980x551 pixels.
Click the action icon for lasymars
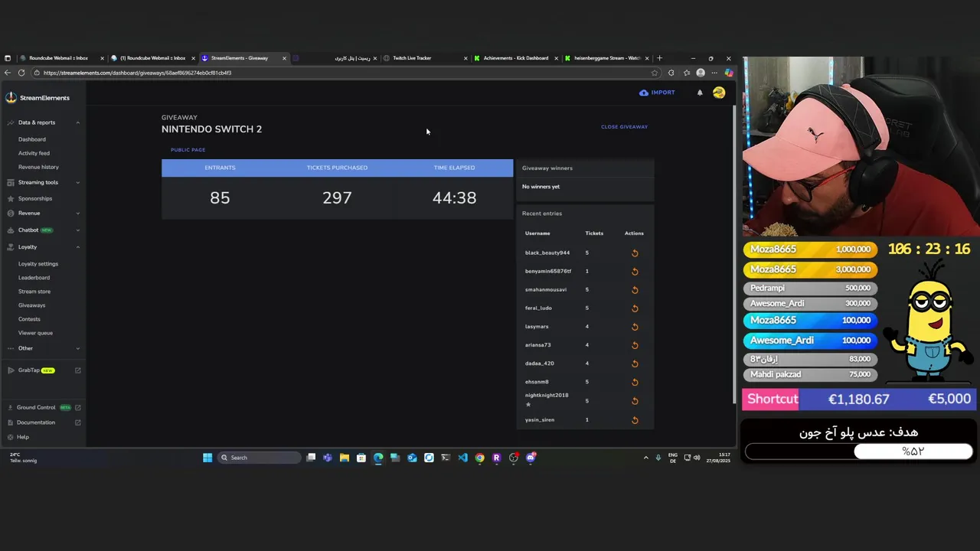coord(635,327)
